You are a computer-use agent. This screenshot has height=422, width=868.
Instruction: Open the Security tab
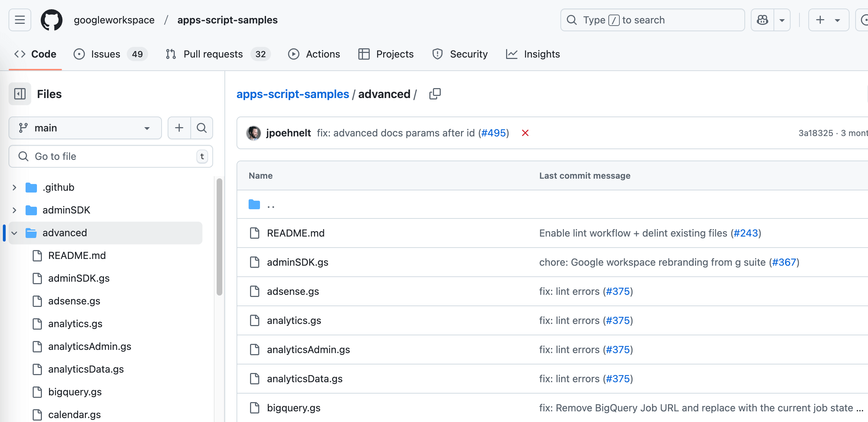click(460, 54)
